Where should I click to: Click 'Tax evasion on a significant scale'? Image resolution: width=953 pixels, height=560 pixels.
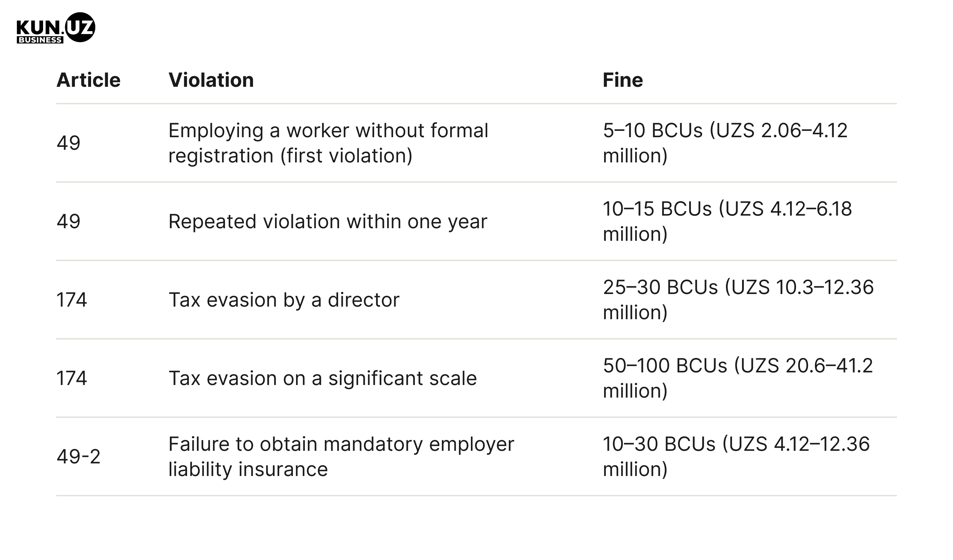coord(323,378)
